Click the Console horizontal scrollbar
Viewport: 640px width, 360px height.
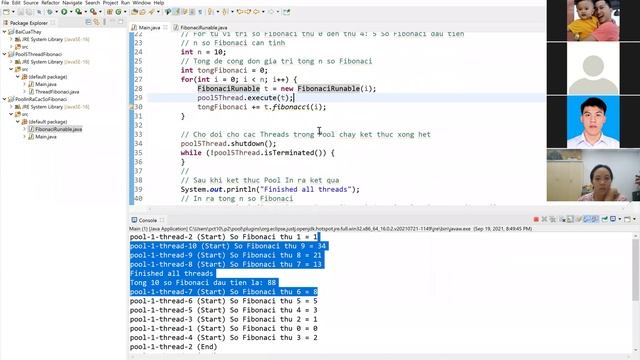[x=380, y=357]
